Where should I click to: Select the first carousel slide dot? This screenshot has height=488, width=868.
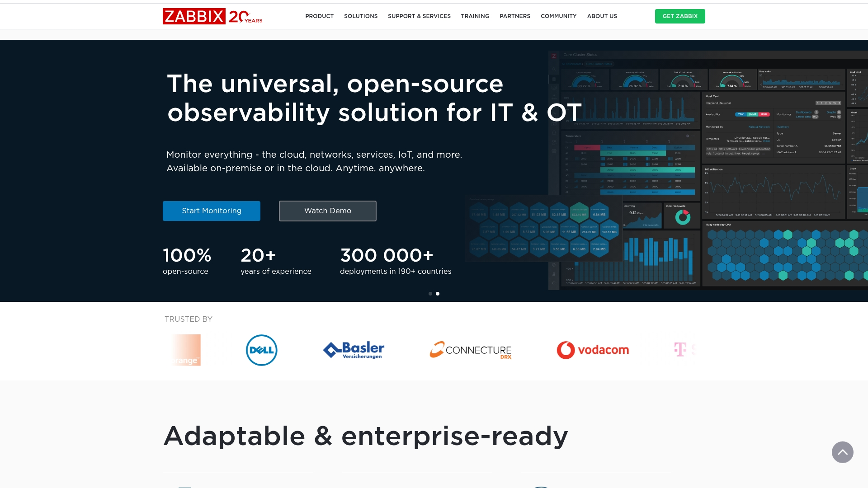430,294
